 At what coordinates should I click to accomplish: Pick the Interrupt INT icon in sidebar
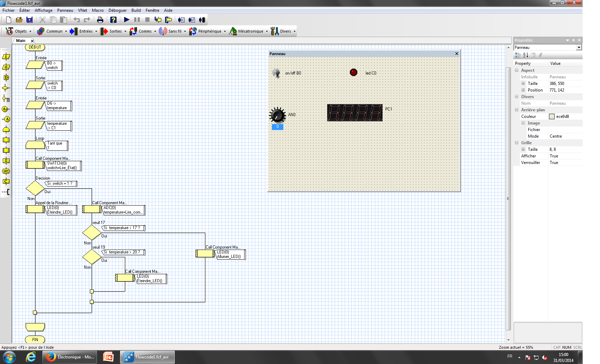6,171
